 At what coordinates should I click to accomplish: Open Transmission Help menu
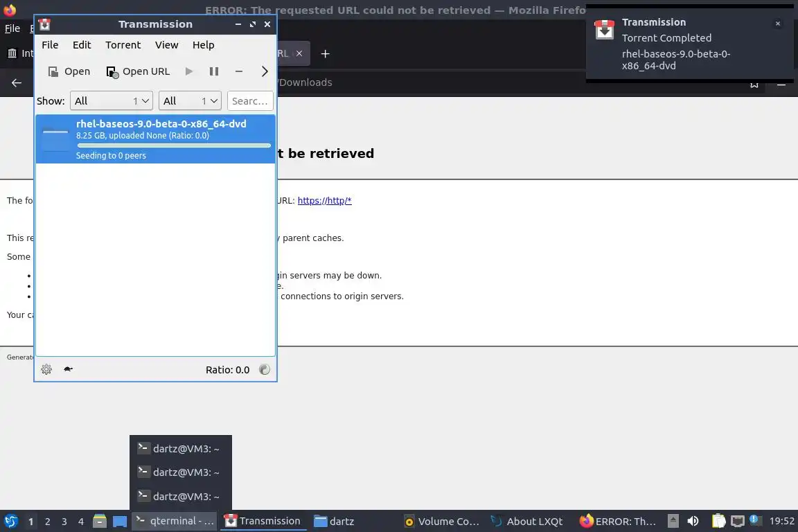pos(203,45)
